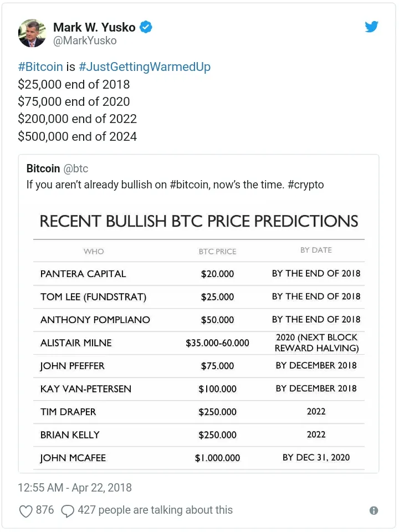Screen dimensions: 399x532
Task: Open the #JustGettingWarmedUp hashtag
Action: [x=145, y=67]
